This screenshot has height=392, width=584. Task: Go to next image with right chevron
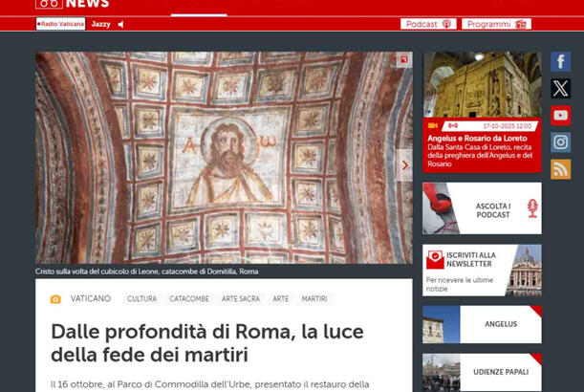coord(404,164)
